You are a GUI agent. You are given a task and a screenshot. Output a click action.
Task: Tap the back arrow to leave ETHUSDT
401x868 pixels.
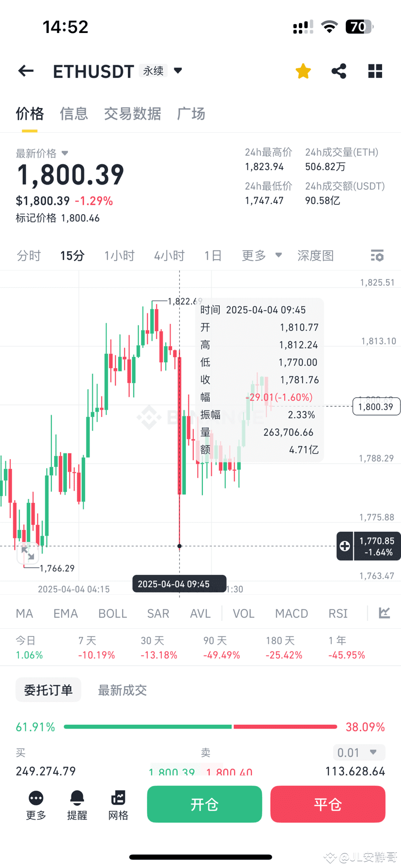(25, 71)
